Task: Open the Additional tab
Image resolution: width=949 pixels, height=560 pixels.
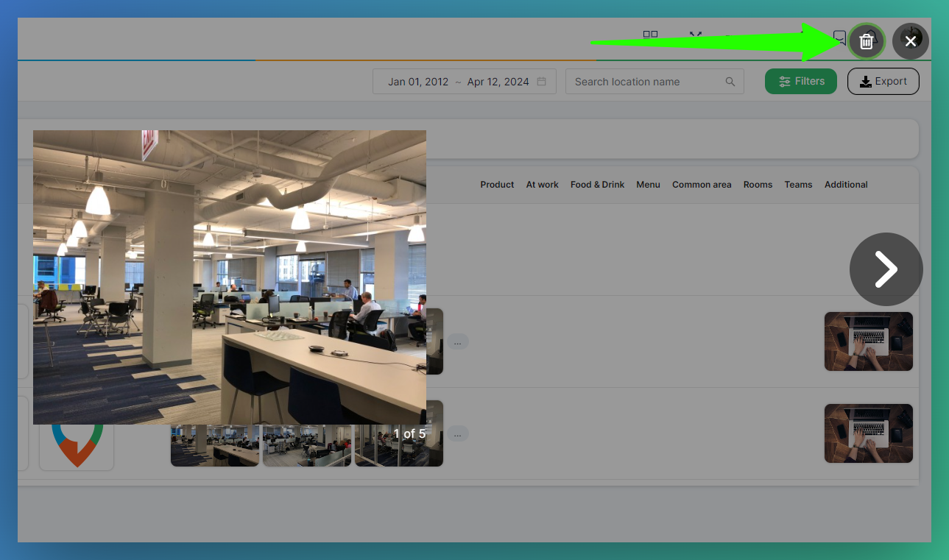Action: [846, 185]
